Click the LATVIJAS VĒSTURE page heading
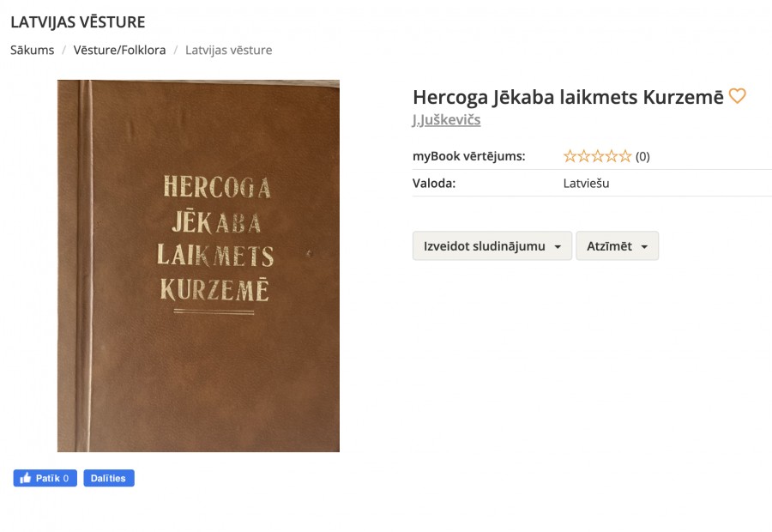Viewport: 772px width, 532px height. tap(78, 22)
